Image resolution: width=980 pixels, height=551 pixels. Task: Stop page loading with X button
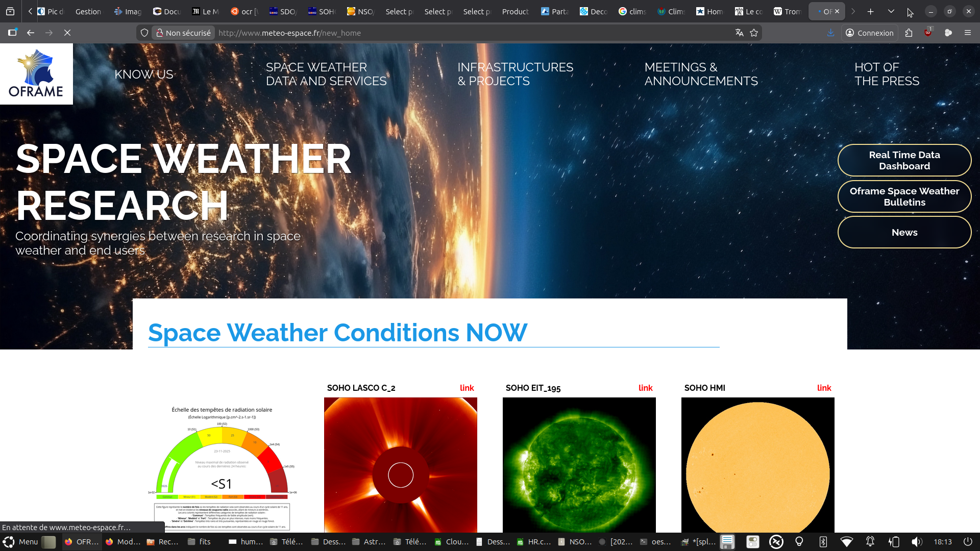[67, 33]
